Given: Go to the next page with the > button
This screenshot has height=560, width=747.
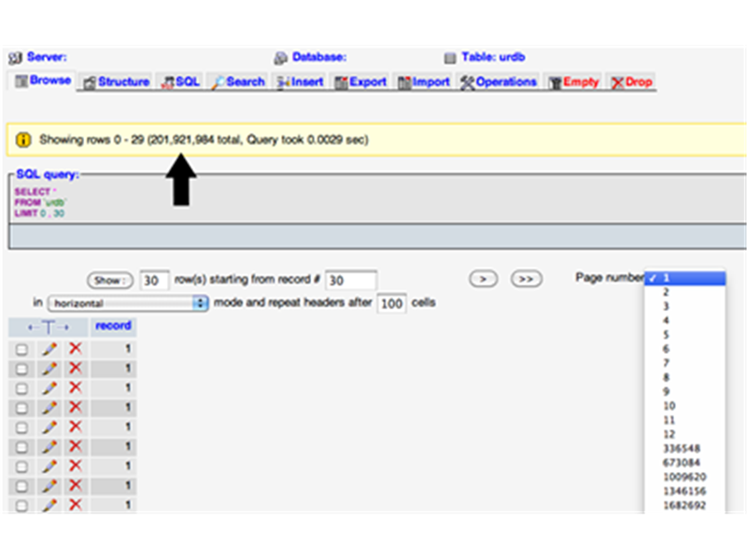Looking at the screenshot, I should coord(483,279).
